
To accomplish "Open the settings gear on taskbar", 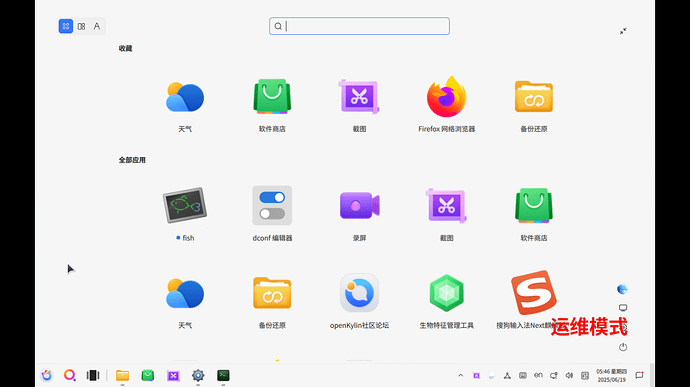I will (x=198, y=375).
